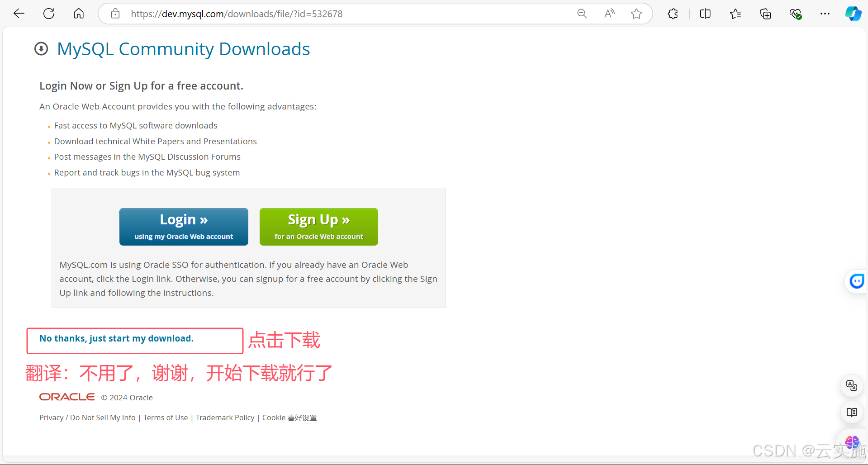Open Privacy / Do Not Sell My Info
This screenshot has width=868, height=465.
tap(87, 418)
